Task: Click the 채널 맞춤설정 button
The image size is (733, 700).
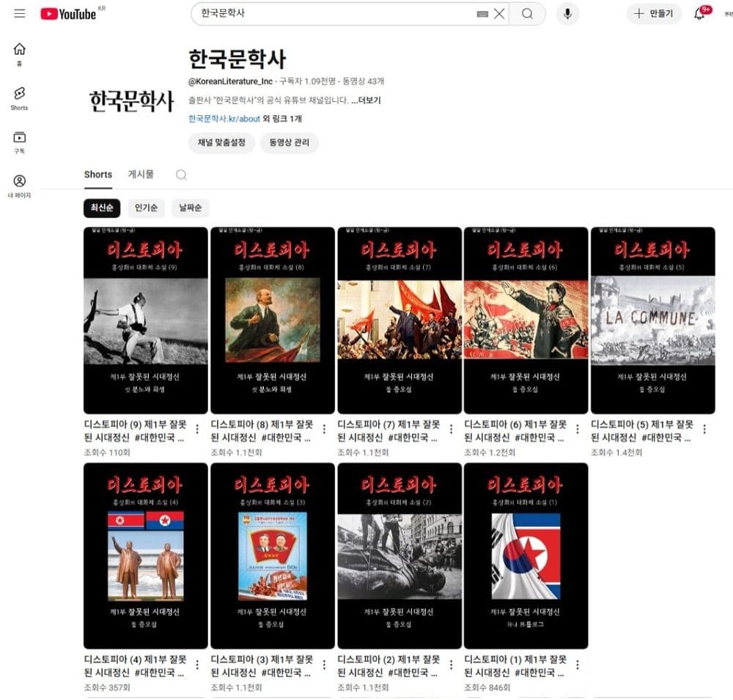Action: click(x=221, y=143)
